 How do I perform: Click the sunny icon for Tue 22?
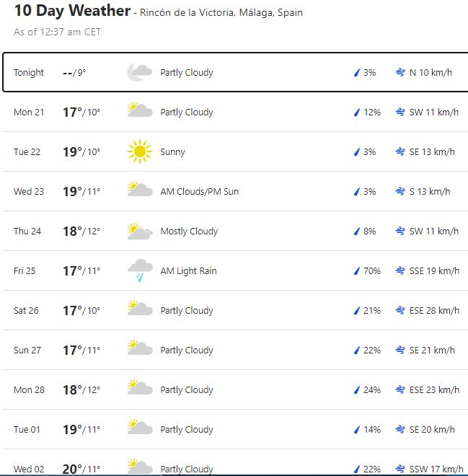[x=139, y=151]
